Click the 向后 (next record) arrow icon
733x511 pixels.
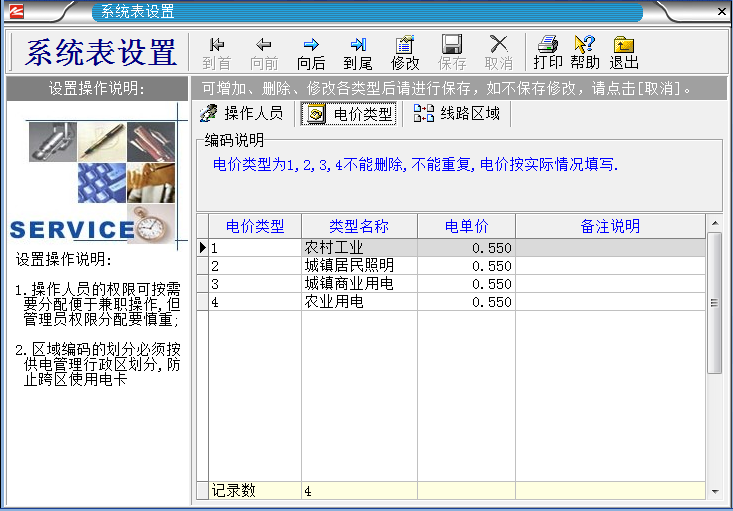(x=311, y=52)
